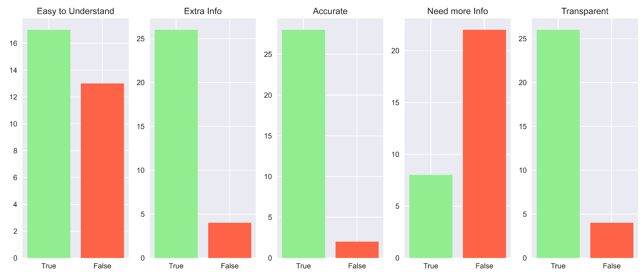644x276 pixels.
Task: Pick the green True bar in Need more Info
Action: 430,216
